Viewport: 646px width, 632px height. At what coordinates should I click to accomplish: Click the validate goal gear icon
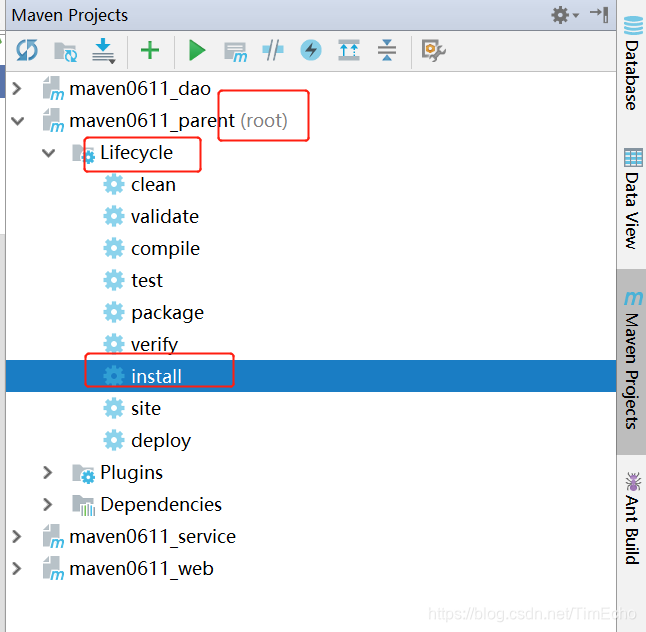point(114,217)
